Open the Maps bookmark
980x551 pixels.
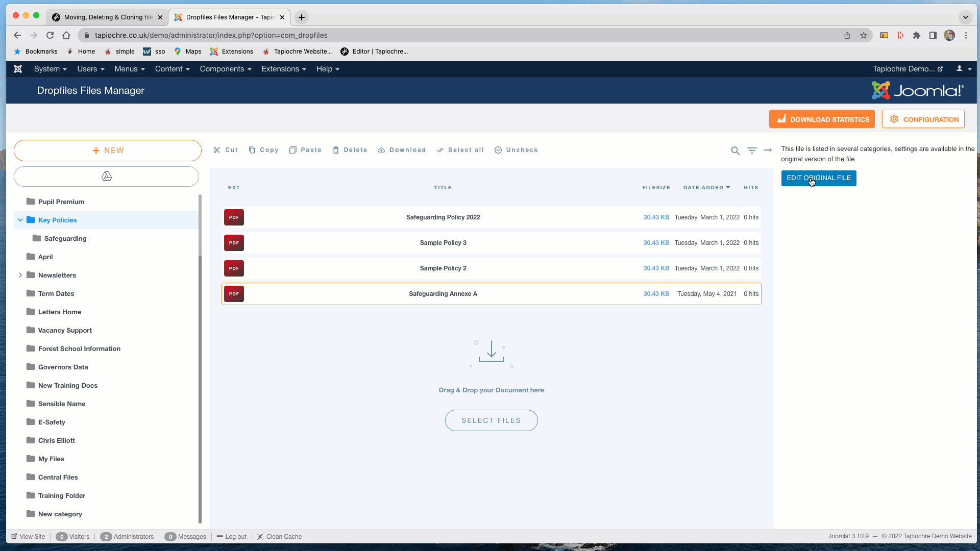[x=188, y=52]
